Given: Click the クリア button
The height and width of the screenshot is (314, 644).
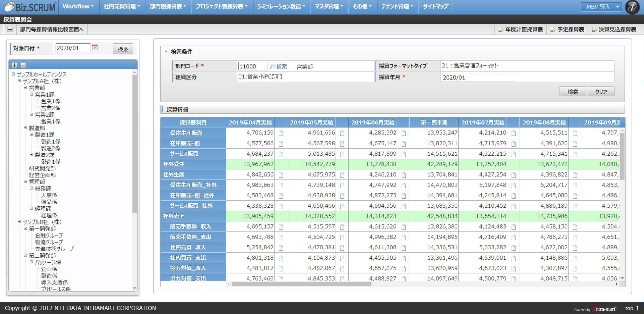Looking at the screenshot, I should 601,92.
